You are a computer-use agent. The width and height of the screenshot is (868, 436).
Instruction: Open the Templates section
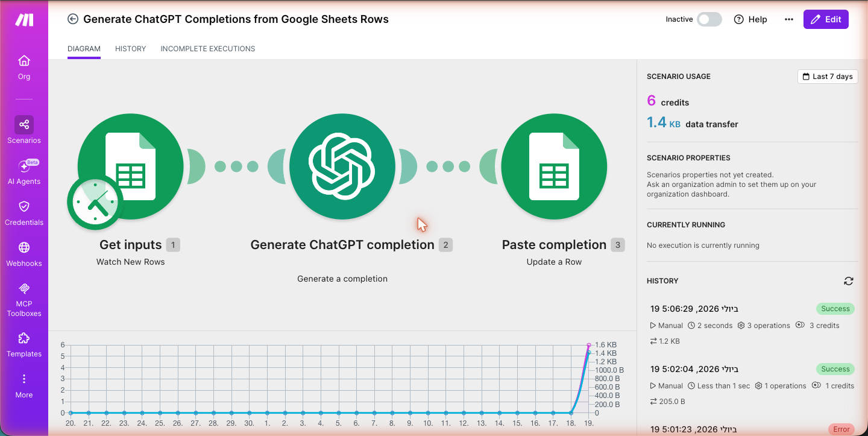pos(24,345)
